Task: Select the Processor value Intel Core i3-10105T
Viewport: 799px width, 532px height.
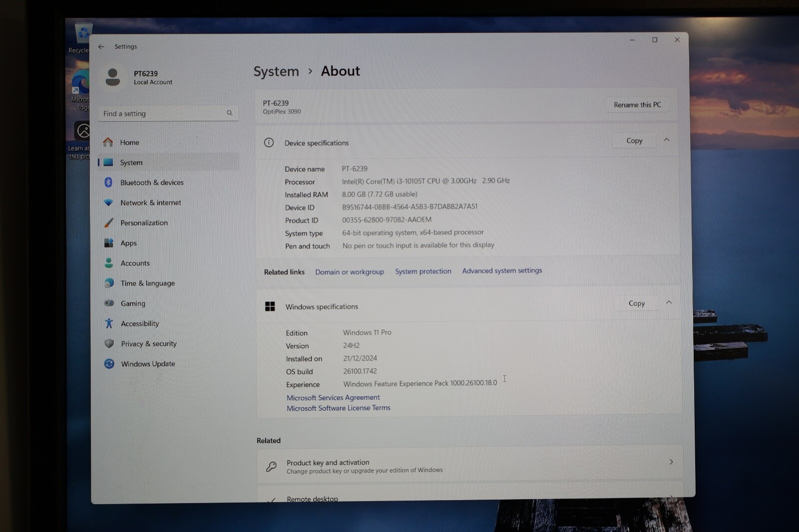Action: (x=426, y=181)
